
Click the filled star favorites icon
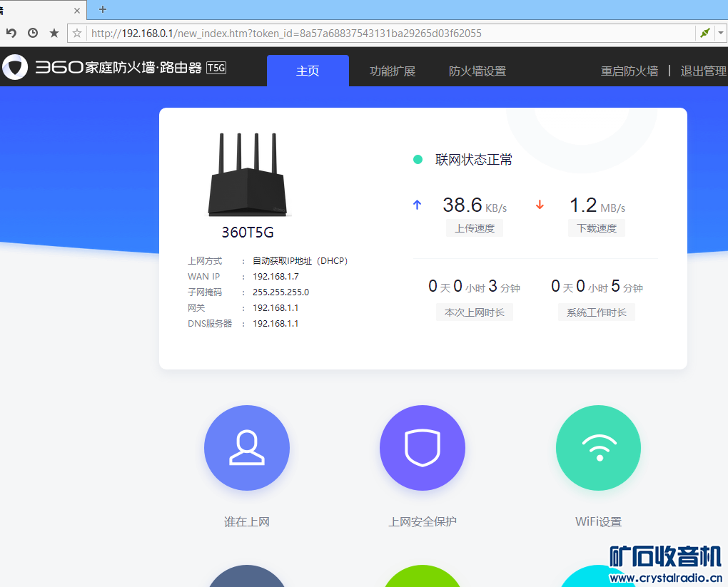(x=54, y=33)
